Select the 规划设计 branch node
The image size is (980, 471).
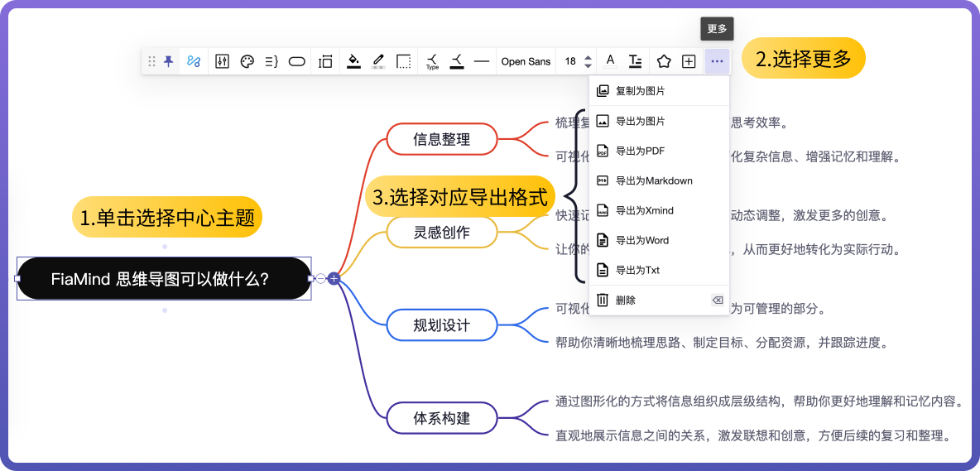[x=442, y=324]
